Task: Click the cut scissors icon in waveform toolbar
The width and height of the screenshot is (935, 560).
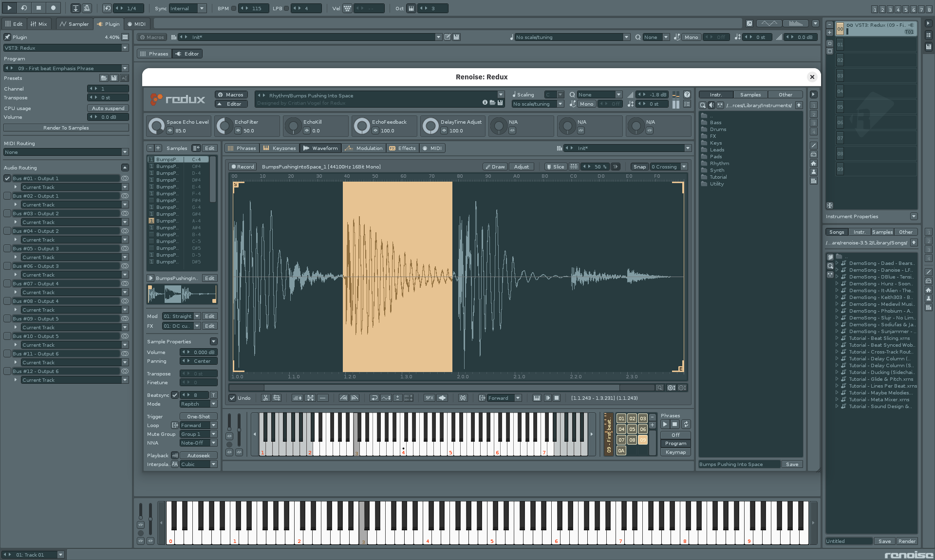Action: pos(265,398)
